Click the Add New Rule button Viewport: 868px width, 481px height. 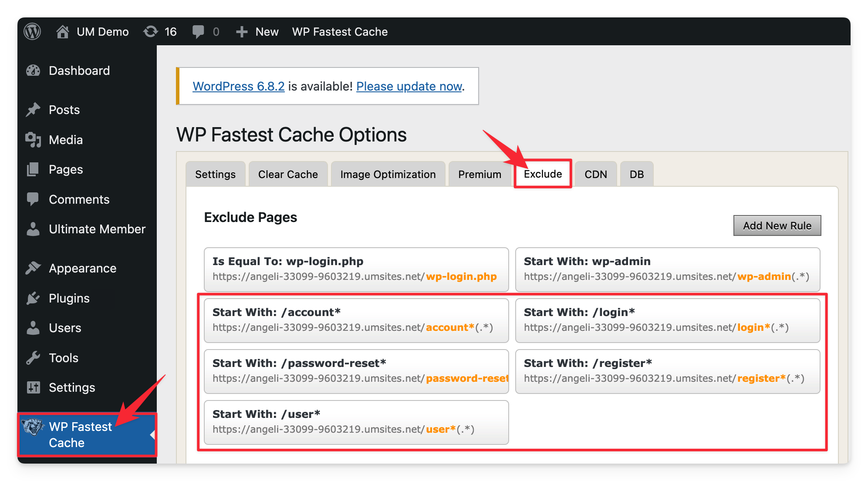(x=777, y=225)
